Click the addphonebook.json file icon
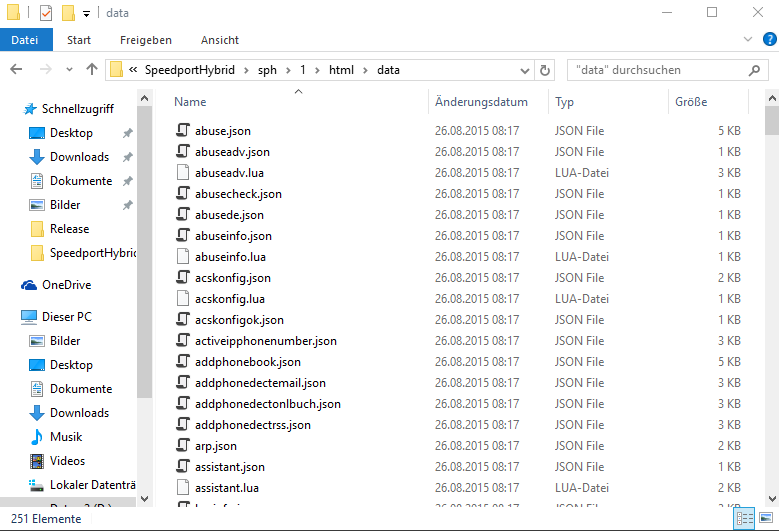 pos(183,362)
